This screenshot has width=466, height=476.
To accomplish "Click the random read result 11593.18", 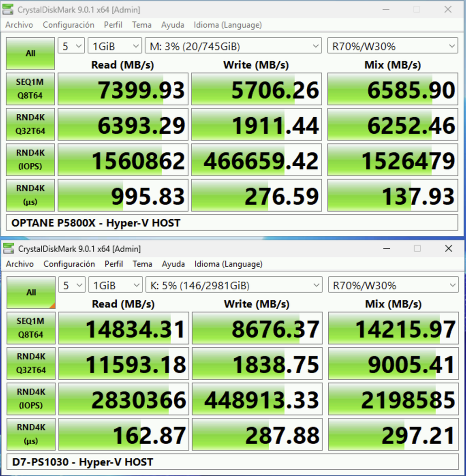I will click(x=123, y=364).
